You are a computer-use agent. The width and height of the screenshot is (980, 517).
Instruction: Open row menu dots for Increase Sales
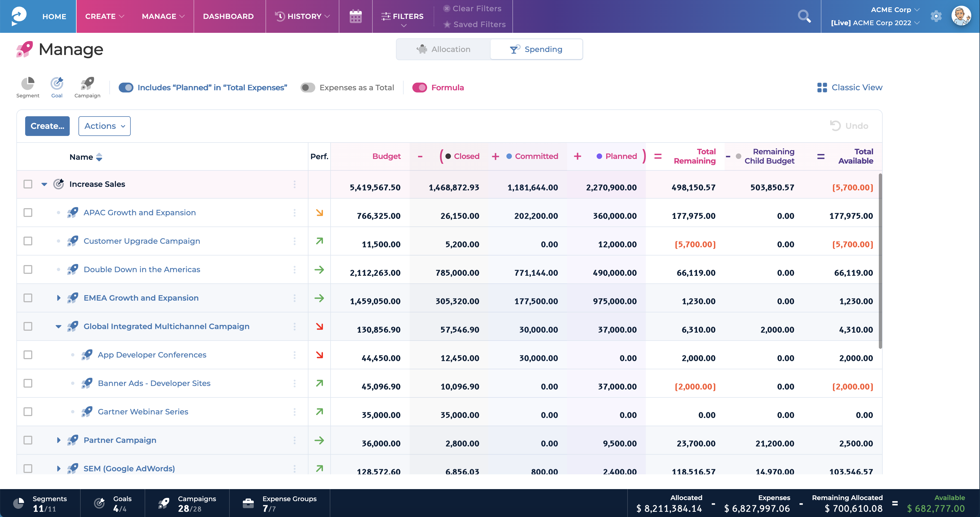(x=294, y=184)
